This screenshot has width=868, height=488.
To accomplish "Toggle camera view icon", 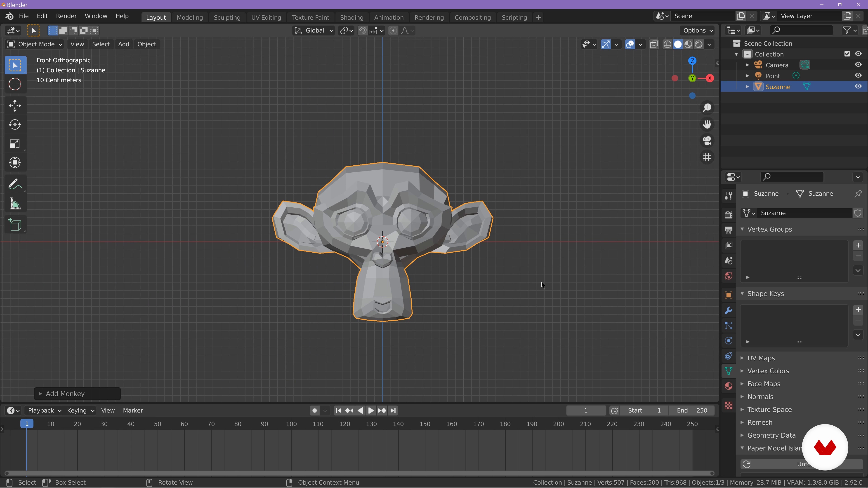I will coord(707,141).
